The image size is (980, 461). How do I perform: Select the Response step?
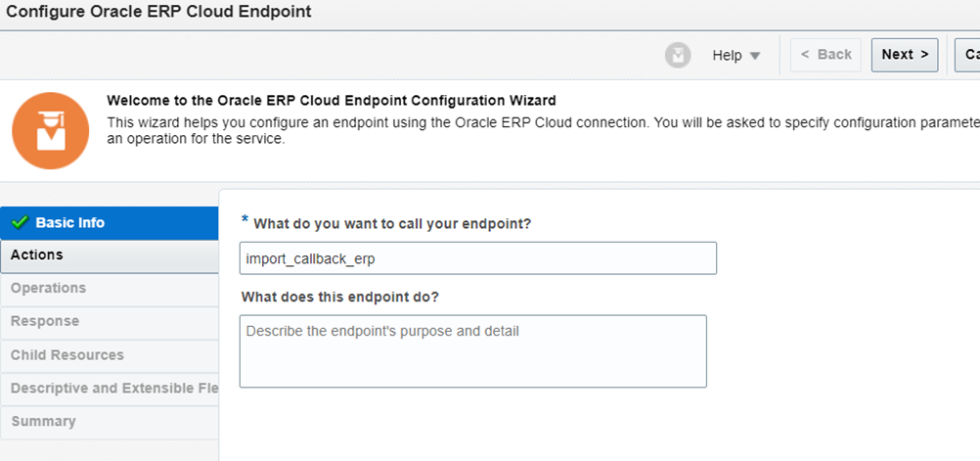click(110, 322)
